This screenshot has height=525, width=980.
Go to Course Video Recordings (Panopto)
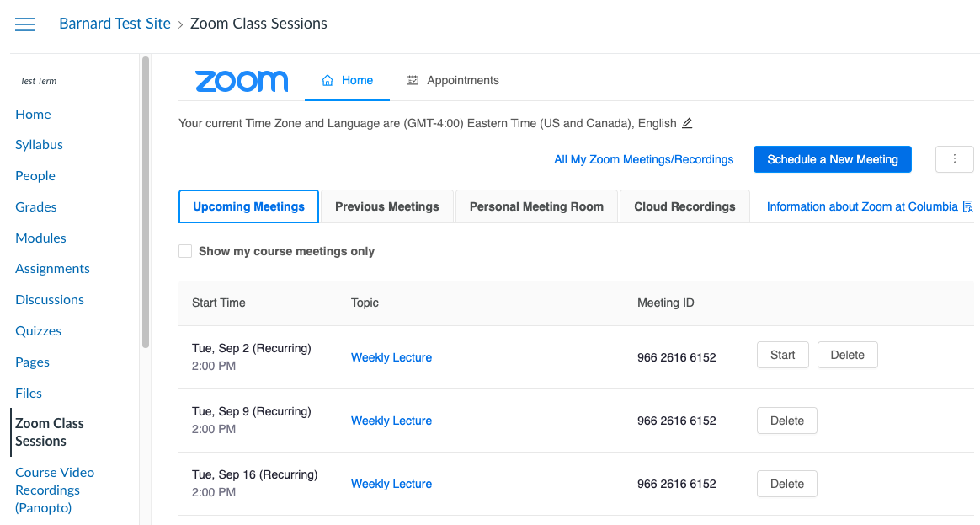(x=55, y=490)
